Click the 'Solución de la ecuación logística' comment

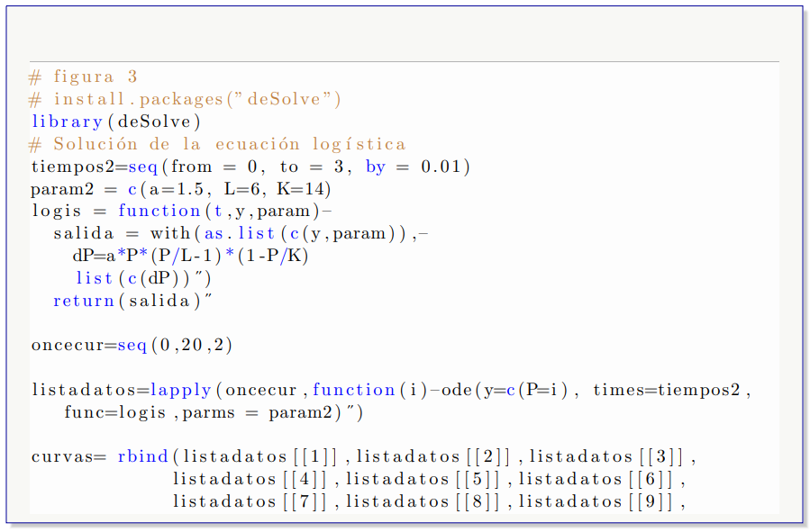[x=229, y=144]
